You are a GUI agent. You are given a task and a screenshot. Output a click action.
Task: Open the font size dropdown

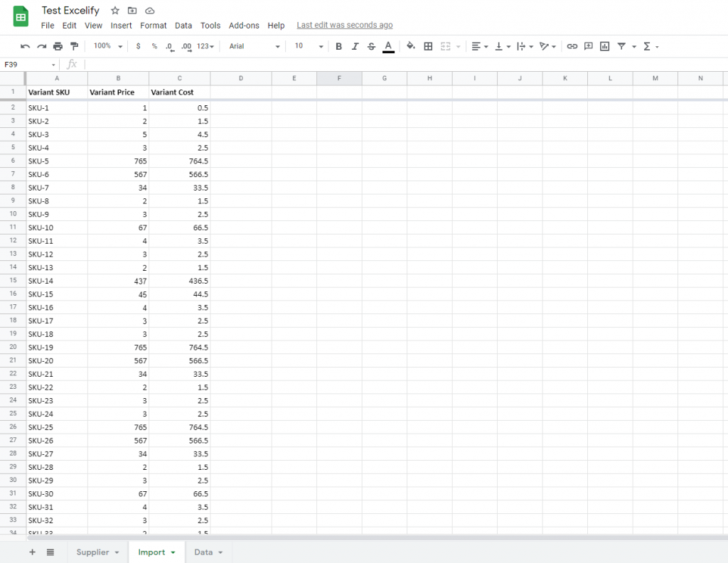click(x=306, y=45)
